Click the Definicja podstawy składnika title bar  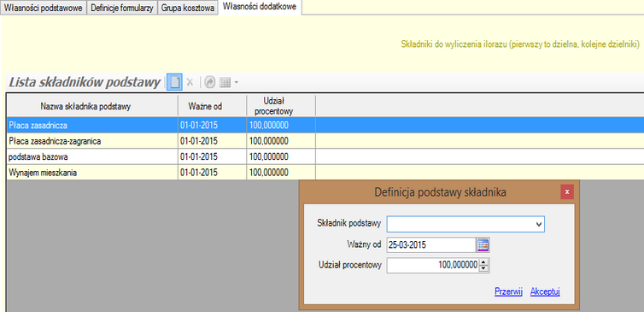pos(440,191)
